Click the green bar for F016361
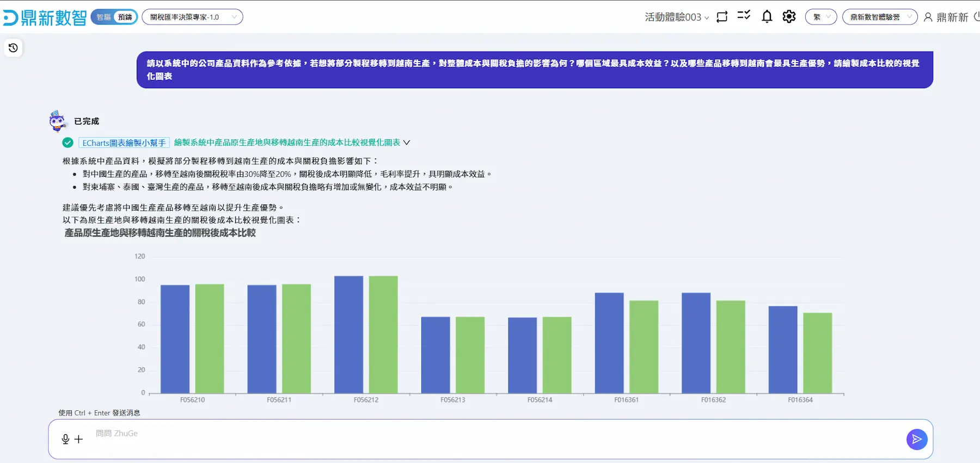The image size is (980, 463). coord(644,347)
